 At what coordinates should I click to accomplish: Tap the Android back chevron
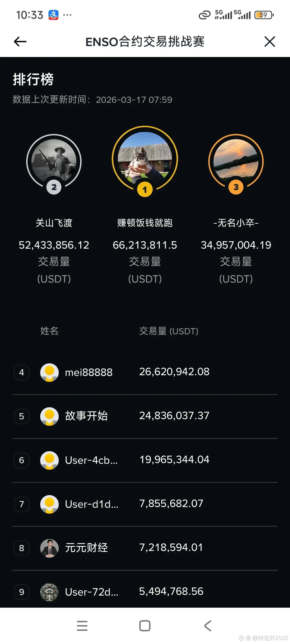coord(208,626)
